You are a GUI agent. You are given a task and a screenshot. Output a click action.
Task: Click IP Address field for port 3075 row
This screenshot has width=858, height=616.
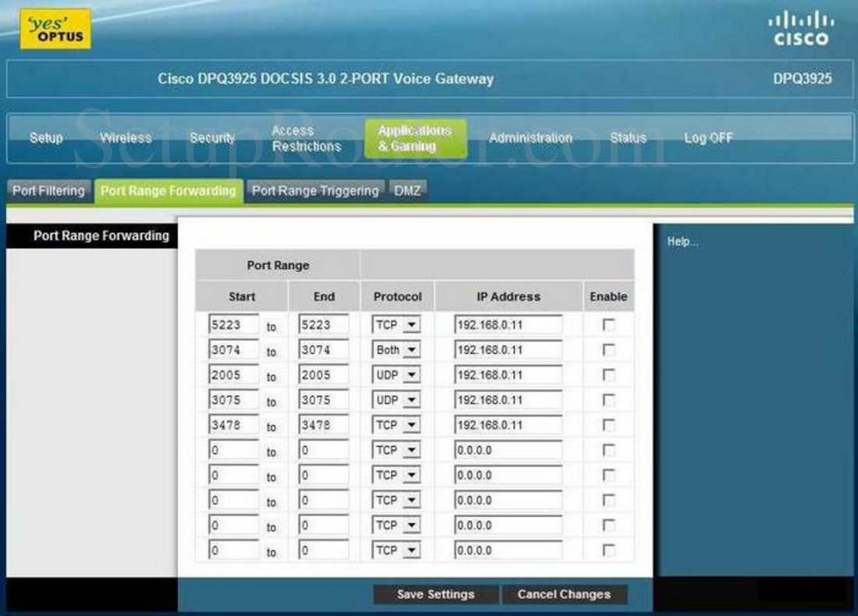tap(508, 400)
